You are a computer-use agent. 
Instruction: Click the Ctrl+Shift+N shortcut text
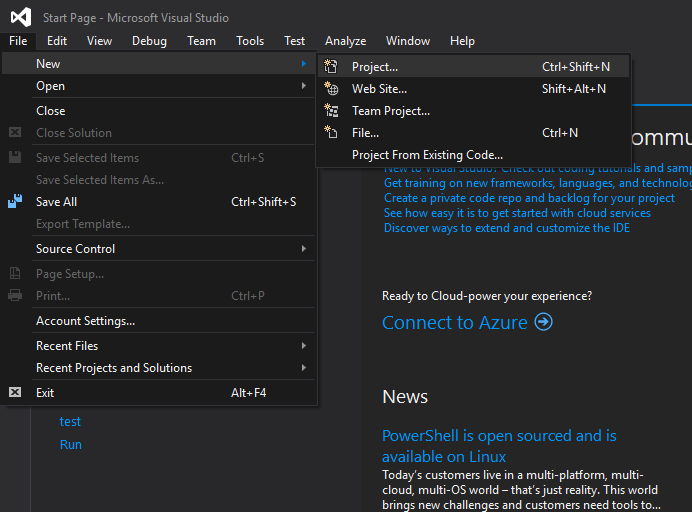coord(576,67)
